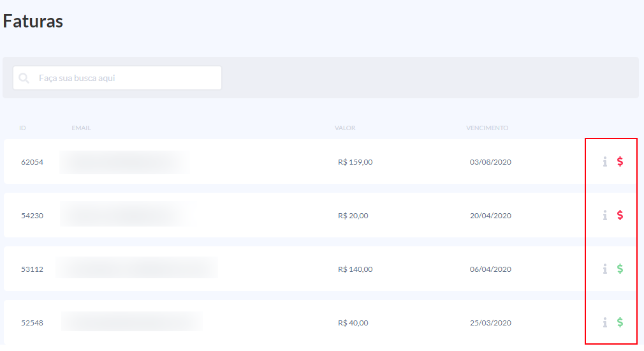Select invoice ID 62054

32,162
